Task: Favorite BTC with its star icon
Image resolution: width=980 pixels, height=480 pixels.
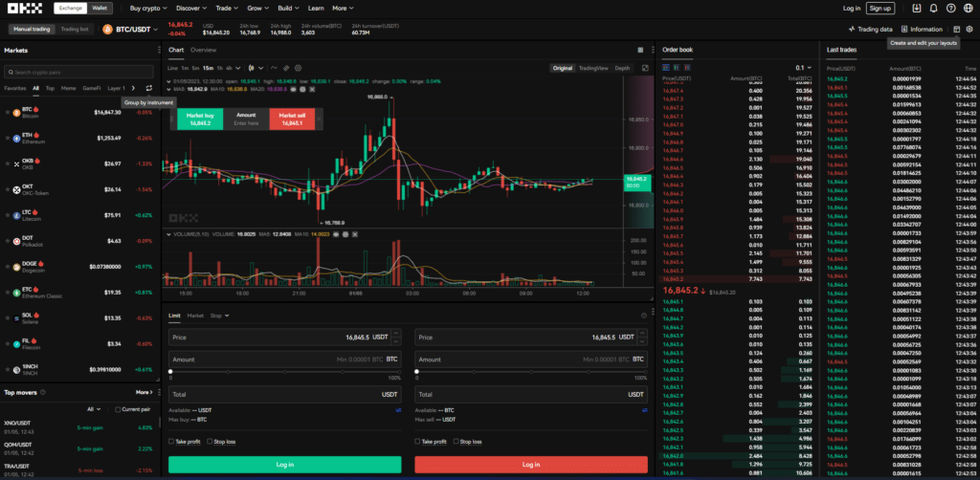Action: click(8, 113)
